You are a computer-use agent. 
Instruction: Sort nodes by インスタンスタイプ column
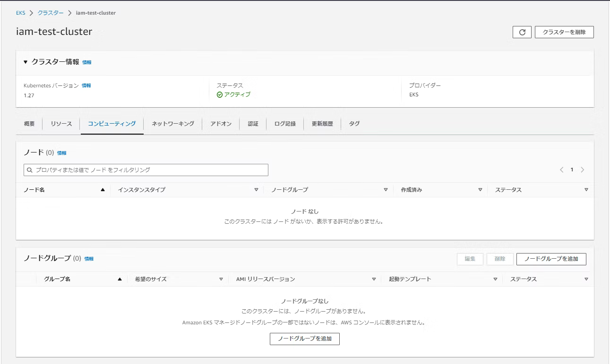tap(256, 190)
